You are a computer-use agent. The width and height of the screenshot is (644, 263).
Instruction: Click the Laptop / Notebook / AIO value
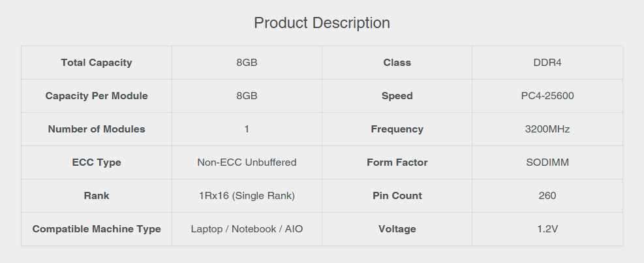pyautogui.click(x=247, y=229)
